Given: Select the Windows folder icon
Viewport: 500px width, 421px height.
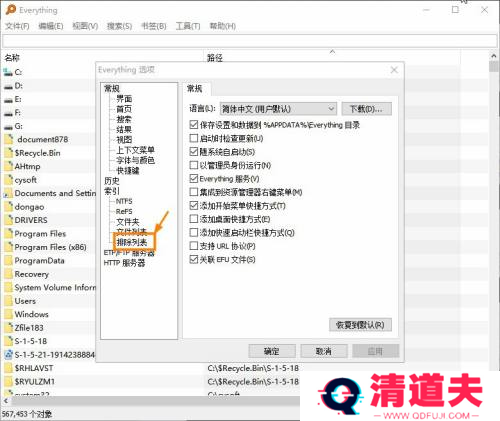Looking at the screenshot, I should (x=9, y=314).
